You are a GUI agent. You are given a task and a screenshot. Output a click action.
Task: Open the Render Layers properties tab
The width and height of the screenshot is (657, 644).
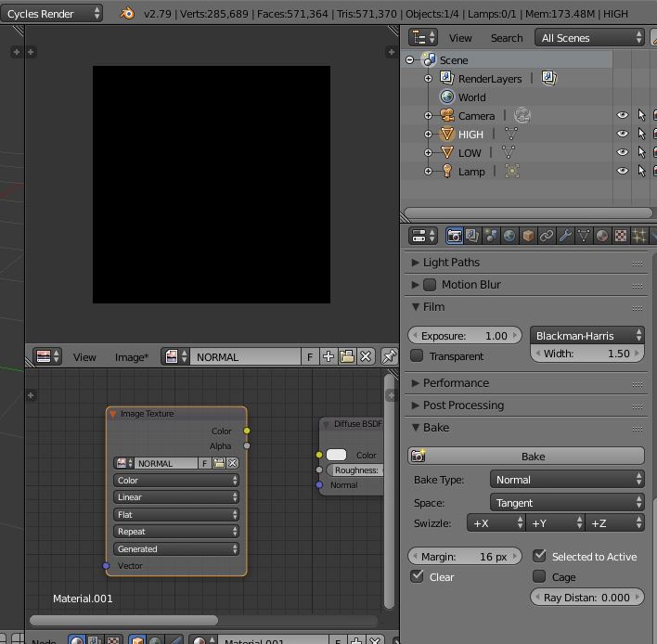tap(472, 236)
